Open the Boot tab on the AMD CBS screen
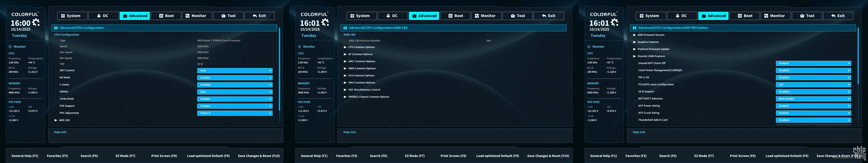This screenshot has width=868, height=163. pyautogui.click(x=455, y=16)
